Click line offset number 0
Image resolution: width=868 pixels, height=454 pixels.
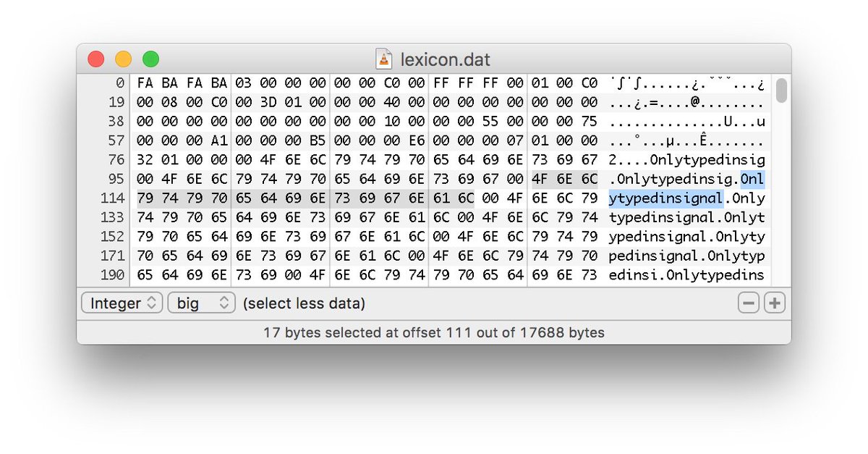tap(121, 83)
